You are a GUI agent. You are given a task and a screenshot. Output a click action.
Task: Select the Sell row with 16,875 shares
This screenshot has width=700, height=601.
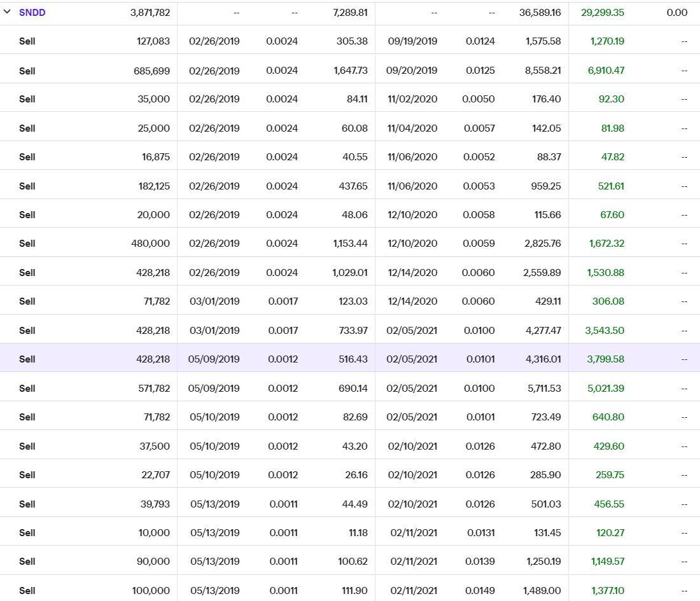pyautogui.click(x=27, y=157)
